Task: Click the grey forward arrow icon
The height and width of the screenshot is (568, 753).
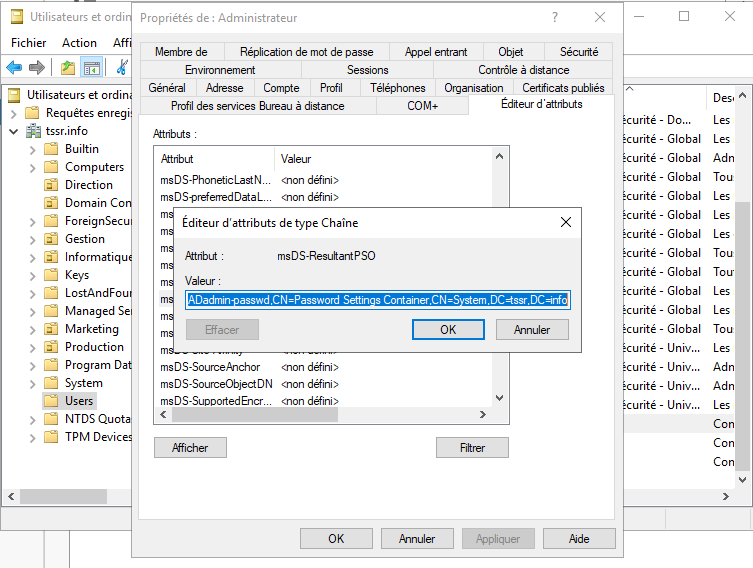Action: [x=37, y=67]
